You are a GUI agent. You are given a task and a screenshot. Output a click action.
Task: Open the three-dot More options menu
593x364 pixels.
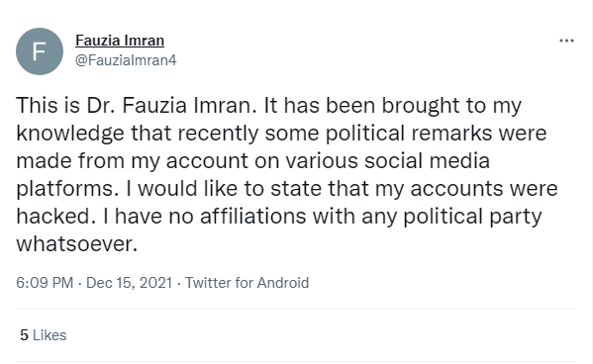pyautogui.click(x=566, y=41)
